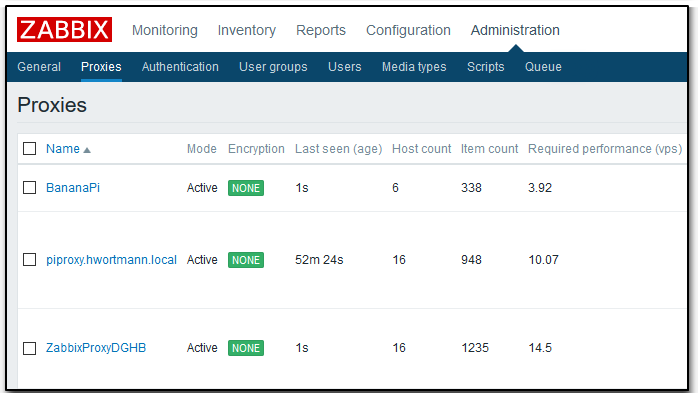
Task: Sort proxies by the Name column
Action: (63, 149)
